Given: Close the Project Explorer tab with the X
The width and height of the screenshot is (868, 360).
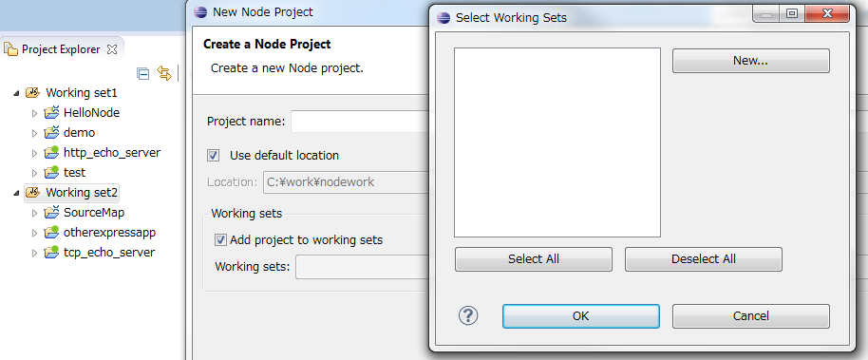Looking at the screenshot, I should 112,49.
